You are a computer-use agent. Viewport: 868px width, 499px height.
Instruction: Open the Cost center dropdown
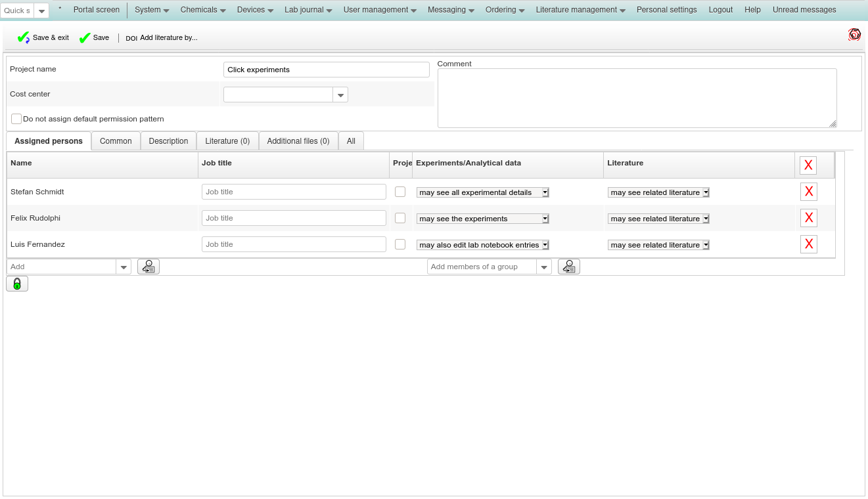[x=340, y=95]
